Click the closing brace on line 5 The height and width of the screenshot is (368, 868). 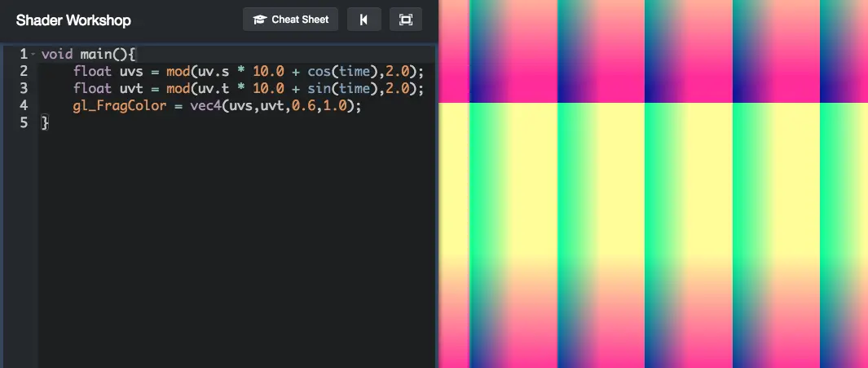45,123
